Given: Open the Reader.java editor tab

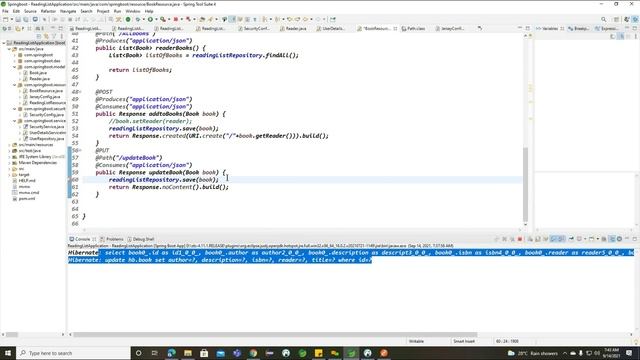Looking at the screenshot, I should coord(293,29).
